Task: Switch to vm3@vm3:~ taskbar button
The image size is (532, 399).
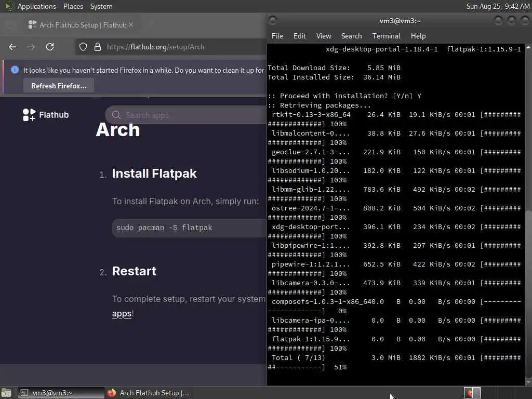Action: [x=61, y=393]
